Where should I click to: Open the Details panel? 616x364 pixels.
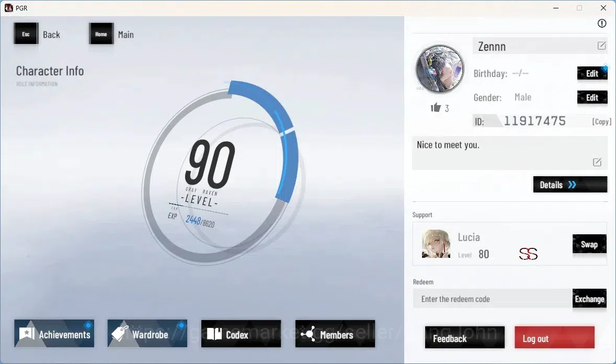570,185
